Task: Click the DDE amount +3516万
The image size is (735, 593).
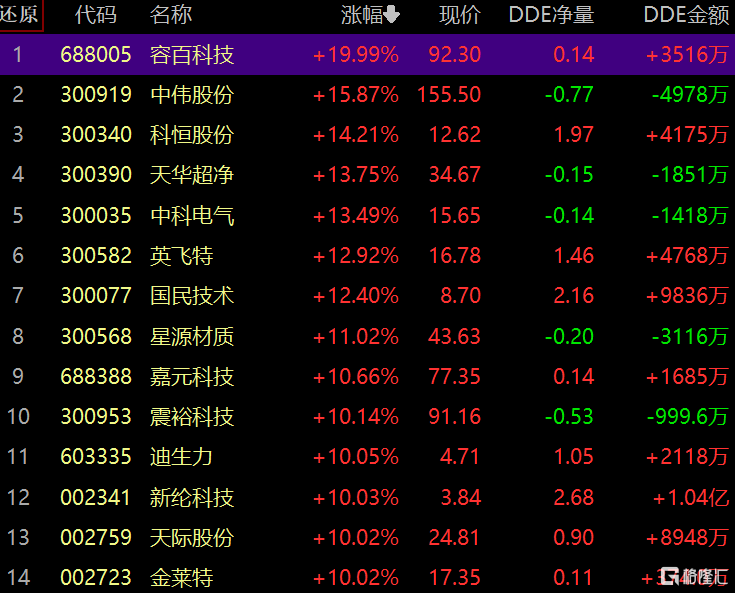Action: [687, 55]
